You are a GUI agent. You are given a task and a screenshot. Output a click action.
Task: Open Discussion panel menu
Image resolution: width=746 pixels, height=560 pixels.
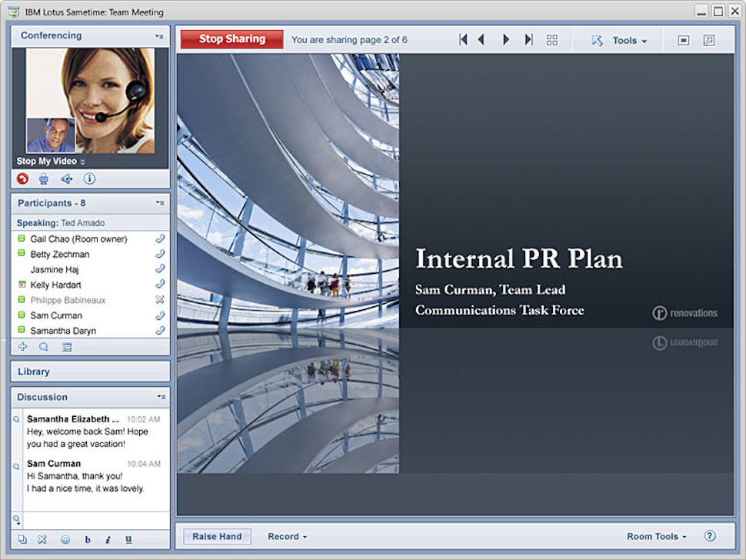click(x=162, y=397)
